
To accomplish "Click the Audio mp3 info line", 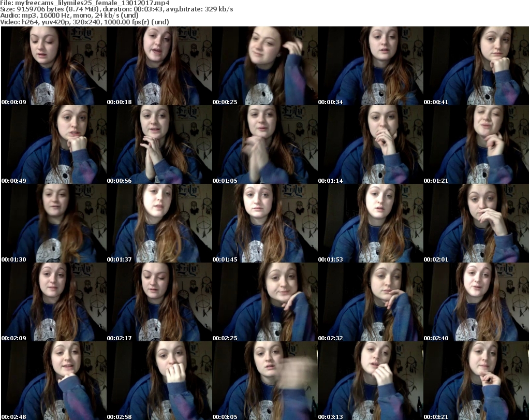I will tap(69, 16).
